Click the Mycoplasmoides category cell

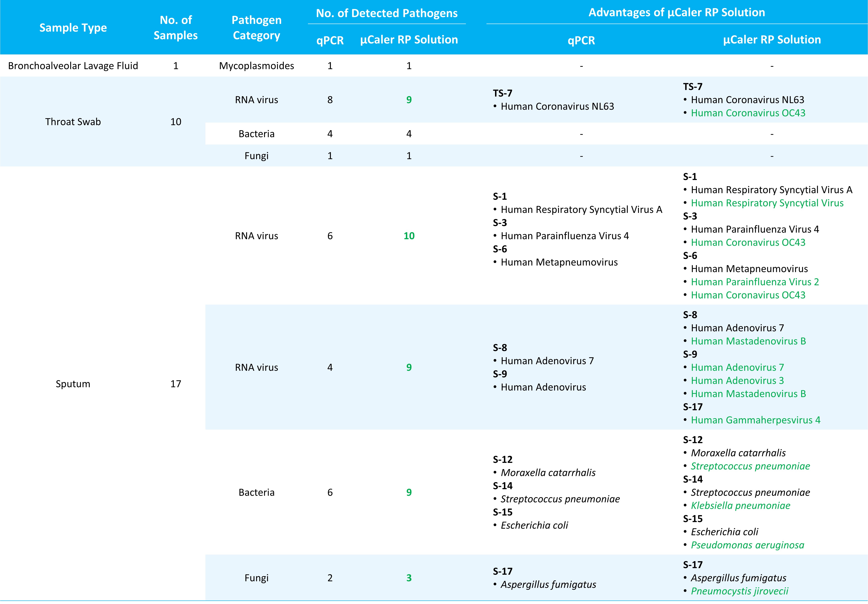coord(256,66)
